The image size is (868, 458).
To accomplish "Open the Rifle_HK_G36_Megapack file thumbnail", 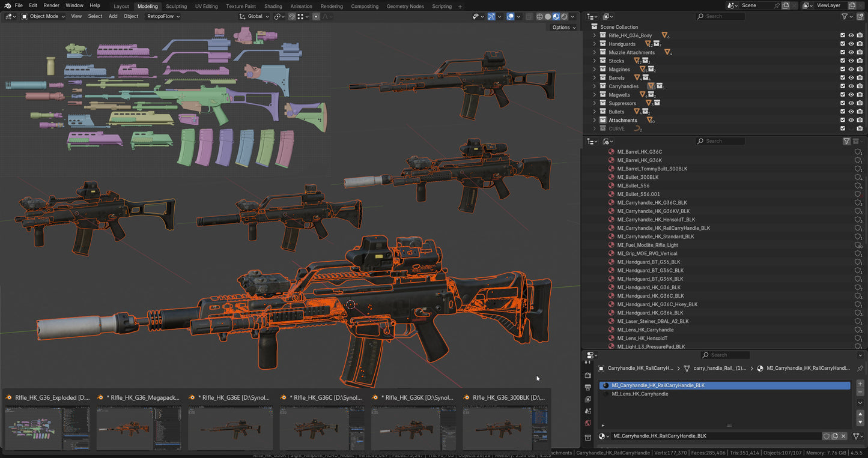I will (x=138, y=428).
